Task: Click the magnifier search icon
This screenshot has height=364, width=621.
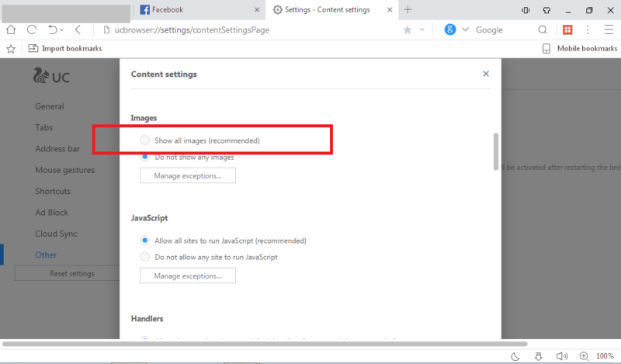Action: (543, 29)
